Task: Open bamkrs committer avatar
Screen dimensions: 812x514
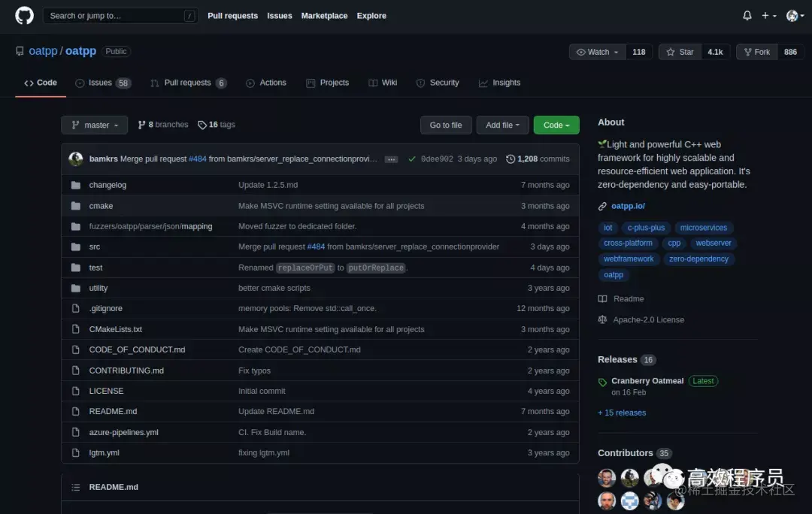Action: point(76,159)
